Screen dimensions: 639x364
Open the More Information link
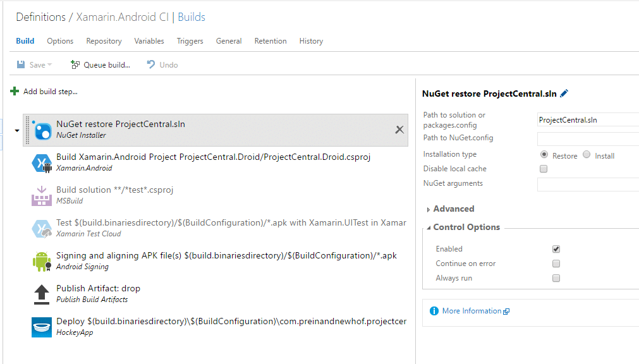coord(472,311)
